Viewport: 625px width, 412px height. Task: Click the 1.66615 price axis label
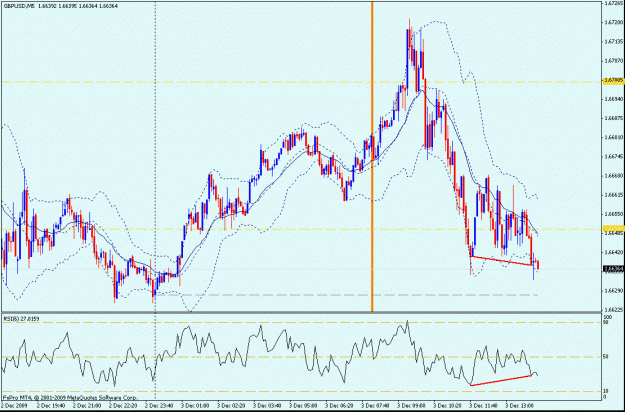click(614, 195)
